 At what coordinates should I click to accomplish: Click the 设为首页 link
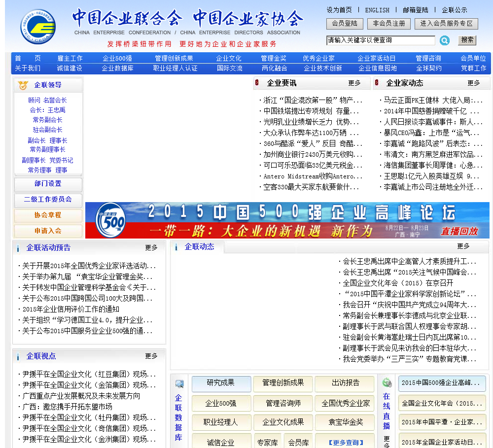point(339,10)
